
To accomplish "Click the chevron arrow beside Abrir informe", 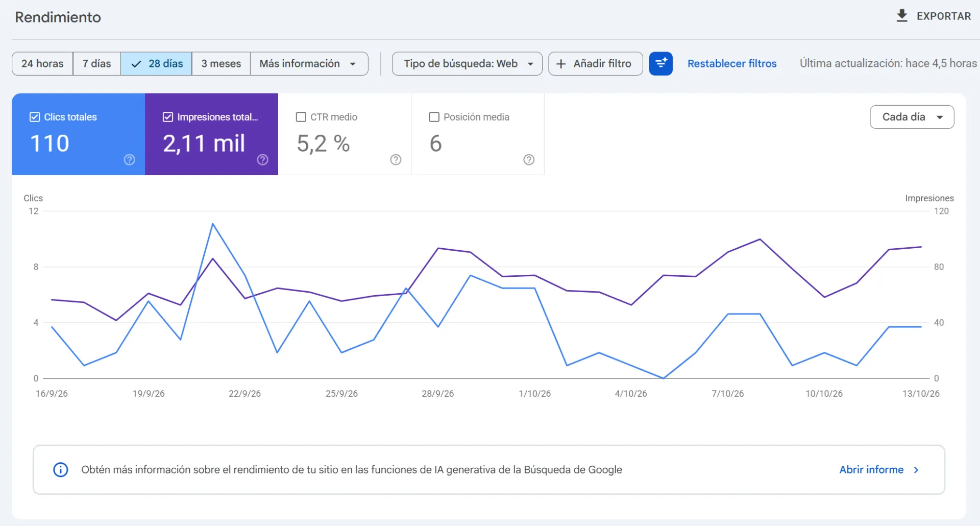I will (x=916, y=470).
